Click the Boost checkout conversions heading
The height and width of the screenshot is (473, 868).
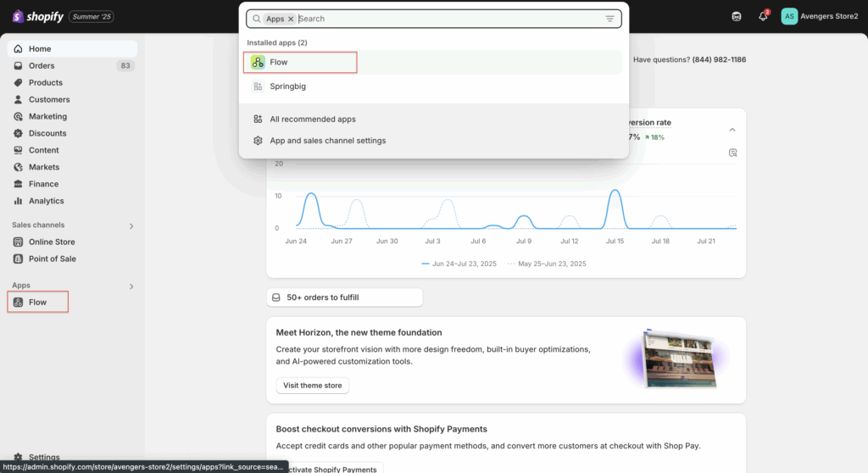point(381,429)
